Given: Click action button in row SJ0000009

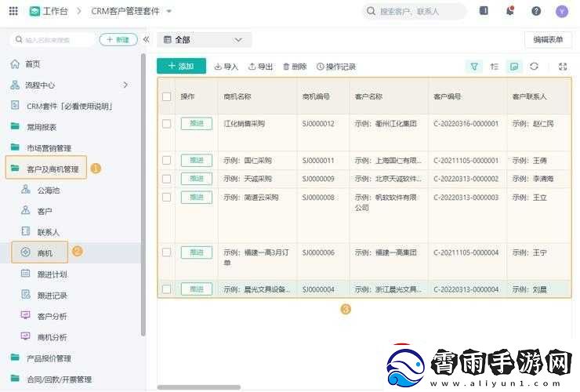Looking at the screenshot, I should [x=197, y=179].
